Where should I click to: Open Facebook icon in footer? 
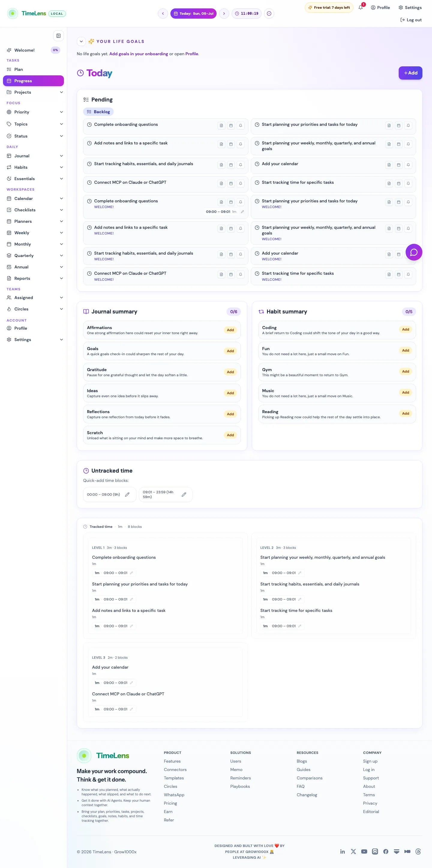coord(386,851)
